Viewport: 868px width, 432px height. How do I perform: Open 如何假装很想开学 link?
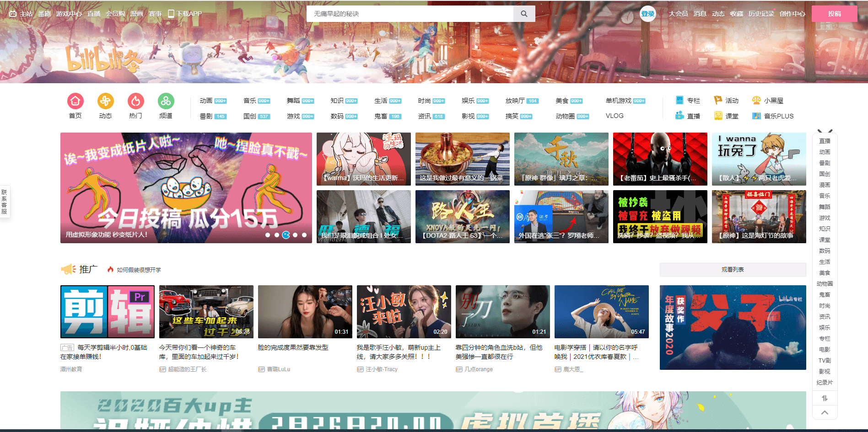click(139, 270)
